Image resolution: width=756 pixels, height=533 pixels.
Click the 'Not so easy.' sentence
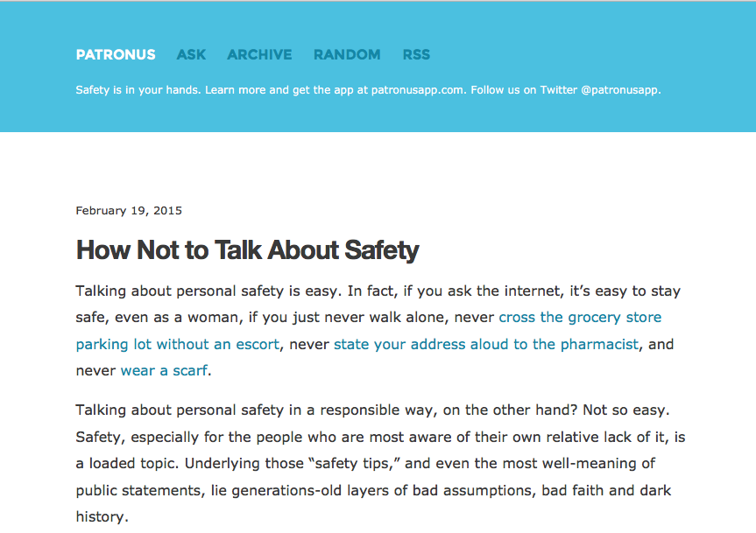click(628, 410)
